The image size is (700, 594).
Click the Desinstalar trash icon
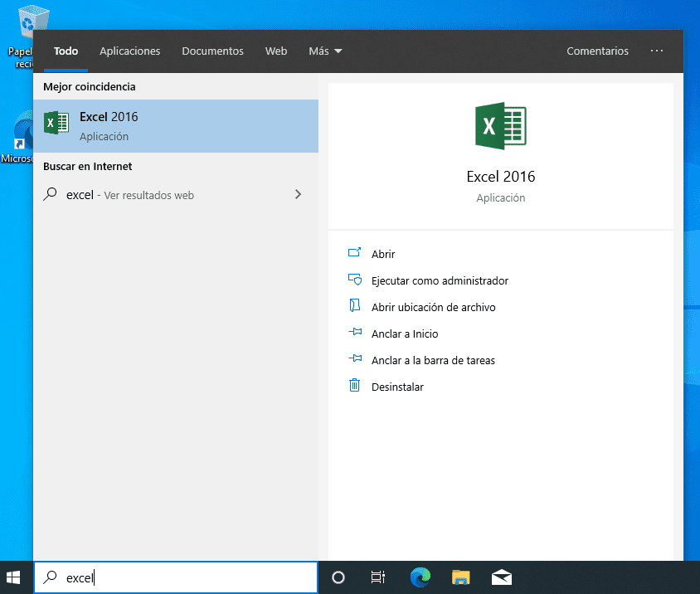[356, 387]
